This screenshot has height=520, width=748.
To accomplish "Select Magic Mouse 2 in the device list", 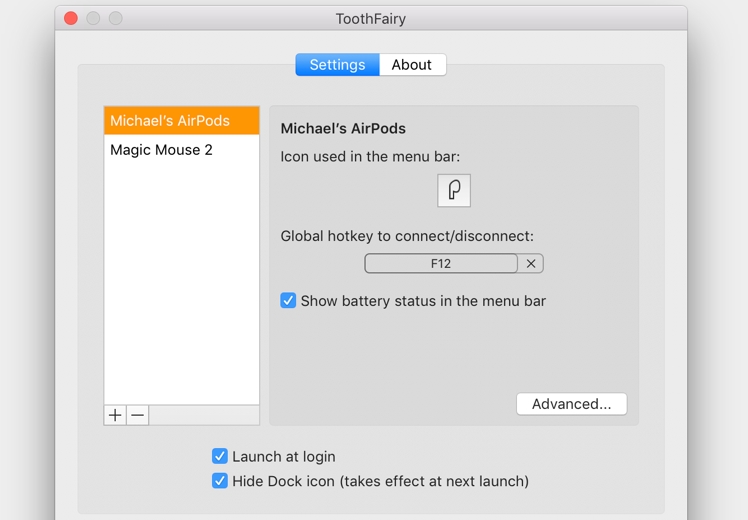I will (162, 150).
